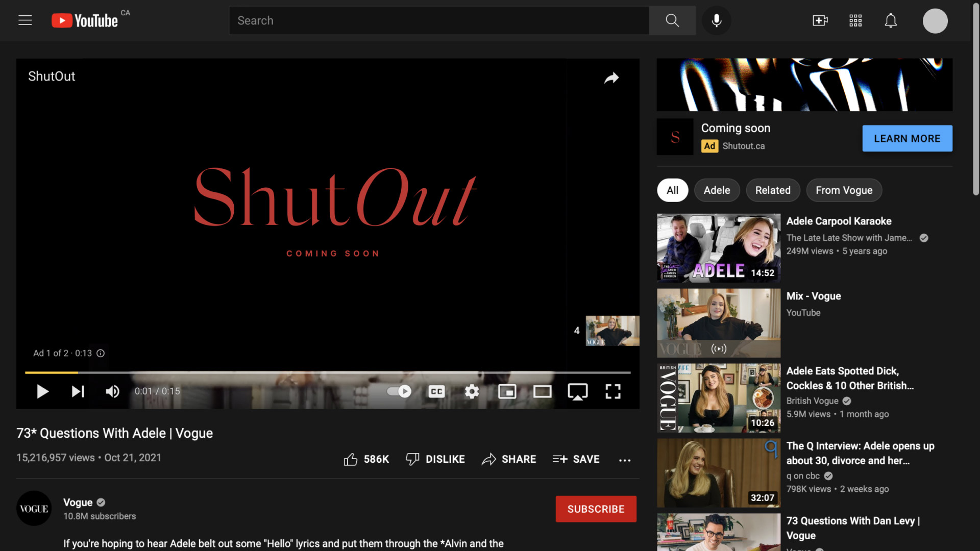
Task: Open the Create video icon
Action: point(820,20)
